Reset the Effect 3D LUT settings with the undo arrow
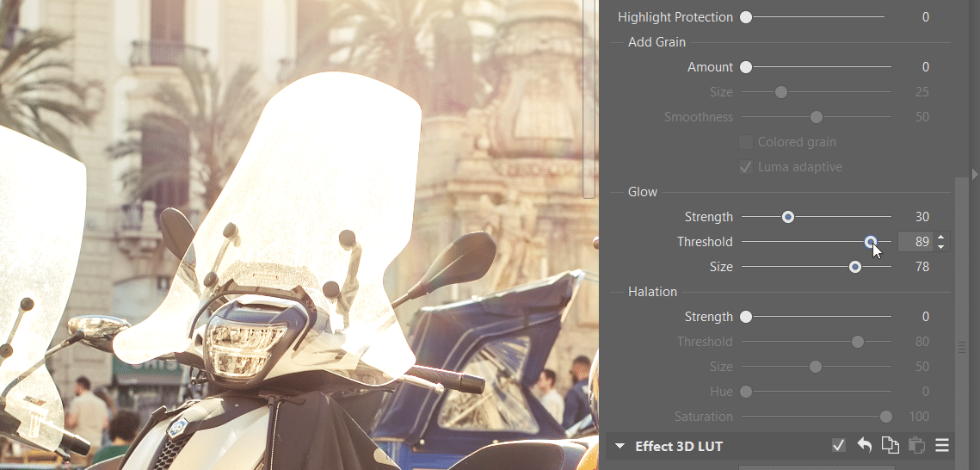 pos(865,446)
